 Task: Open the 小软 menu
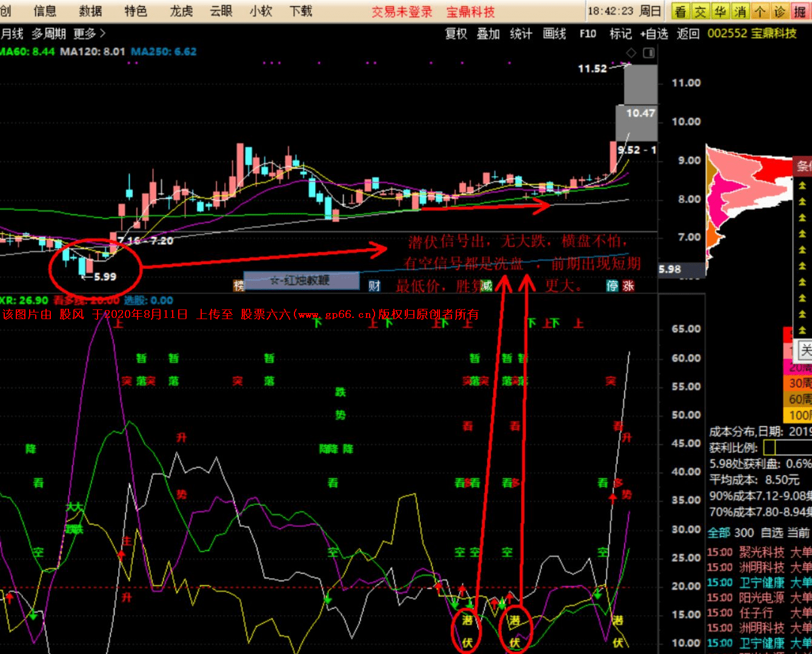[x=261, y=11]
